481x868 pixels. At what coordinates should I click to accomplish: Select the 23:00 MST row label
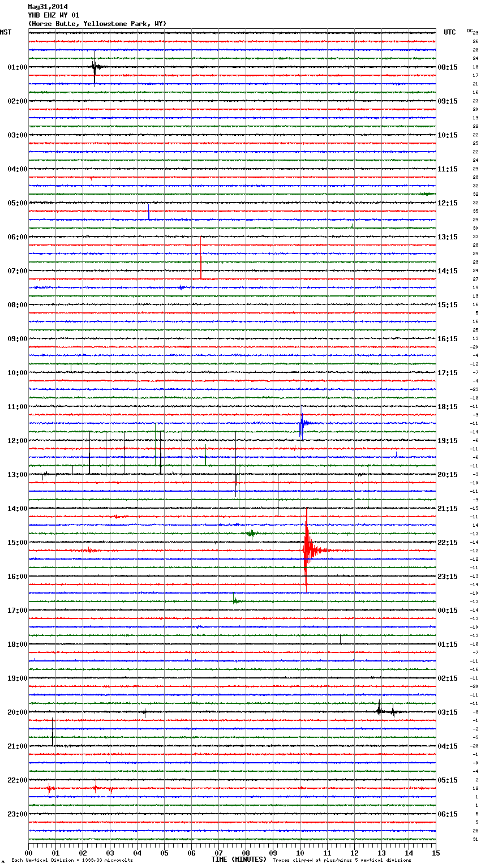[18, 814]
